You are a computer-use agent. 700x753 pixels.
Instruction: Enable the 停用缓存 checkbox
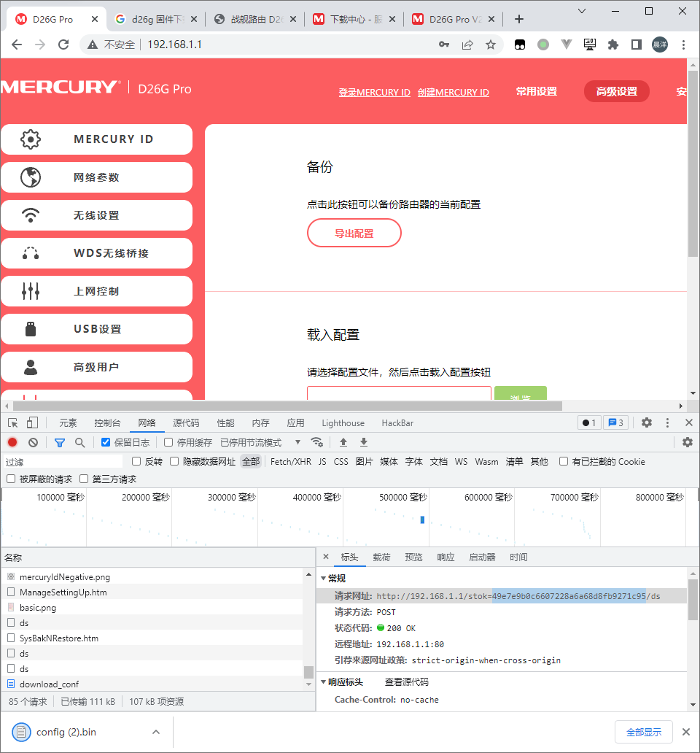coord(168,442)
